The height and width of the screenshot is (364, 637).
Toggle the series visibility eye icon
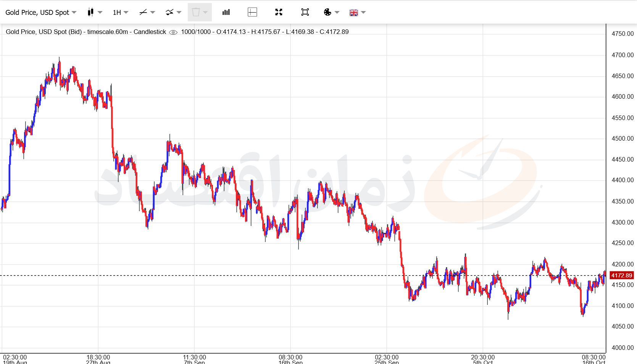point(173,32)
